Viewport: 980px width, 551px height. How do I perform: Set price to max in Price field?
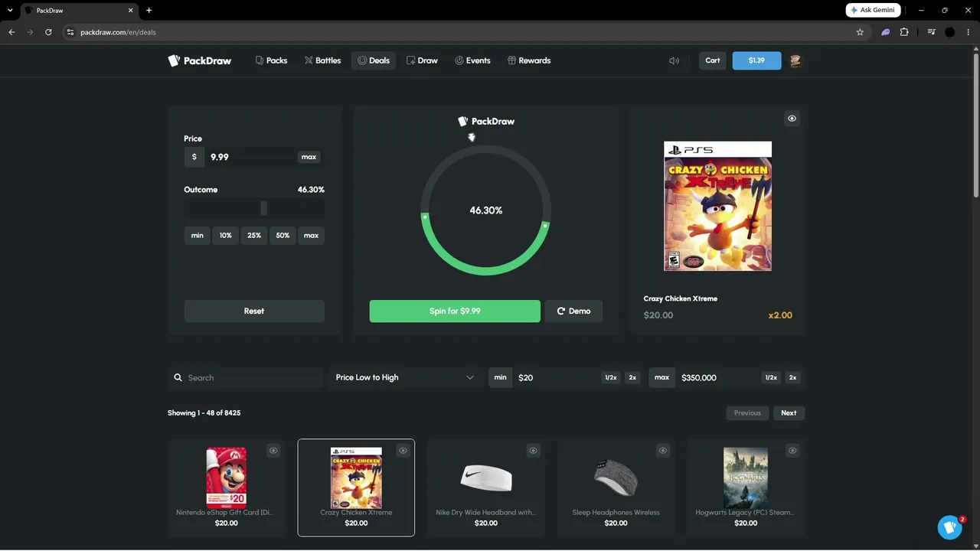(x=309, y=157)
